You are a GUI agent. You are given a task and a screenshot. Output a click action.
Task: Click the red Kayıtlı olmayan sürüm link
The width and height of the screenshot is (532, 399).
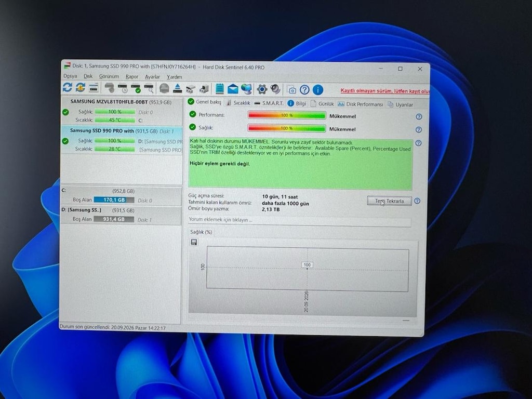[x=385, y=91]
